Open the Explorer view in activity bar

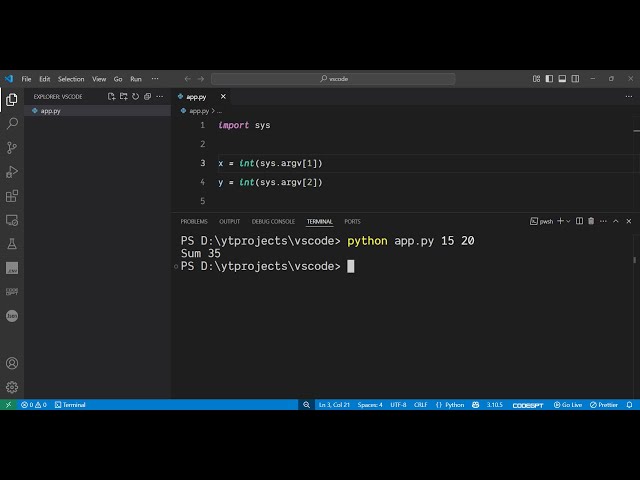coord(12,99)
